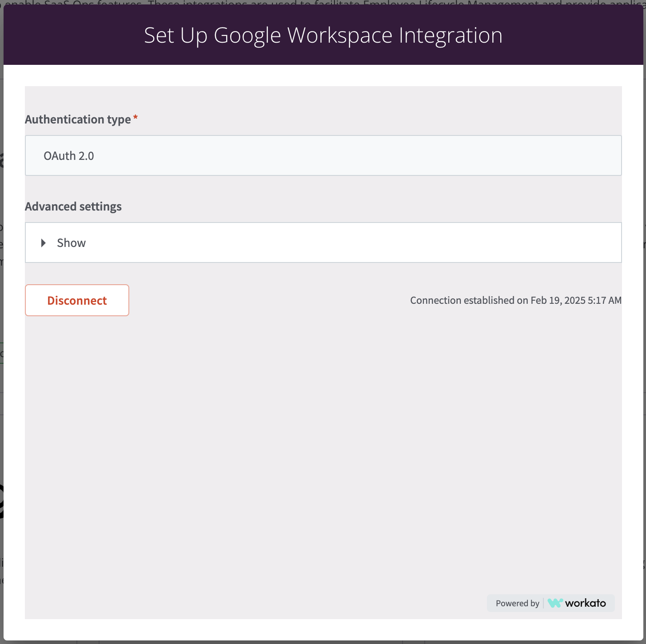Click the Advanced settings label

[73, 207]
